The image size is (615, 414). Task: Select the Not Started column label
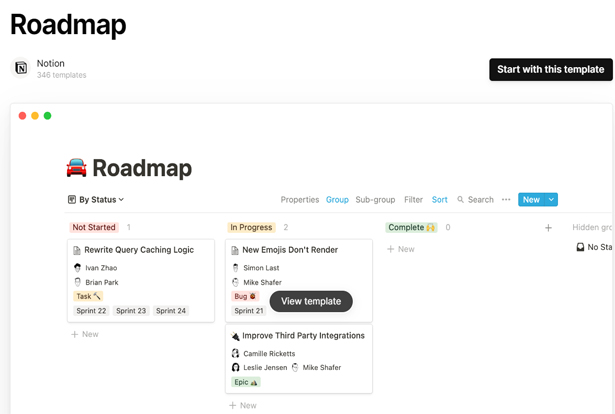tap(94, 227)
